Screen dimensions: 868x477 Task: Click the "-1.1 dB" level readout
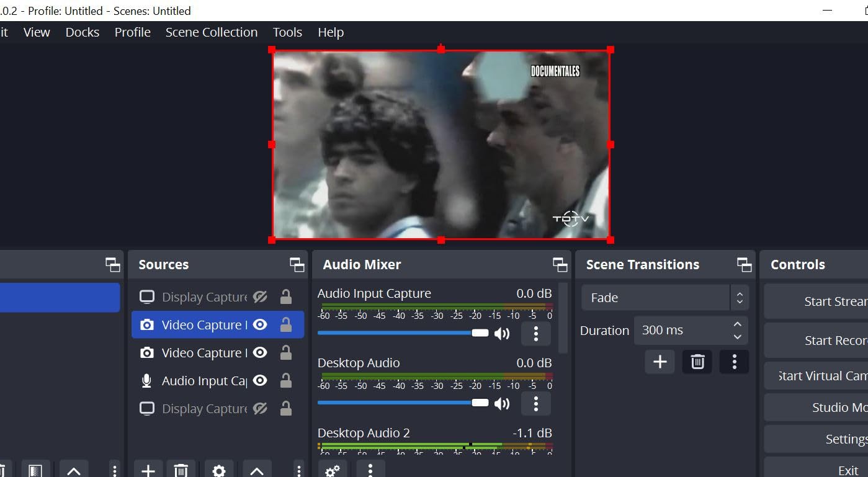coord(532,433)
